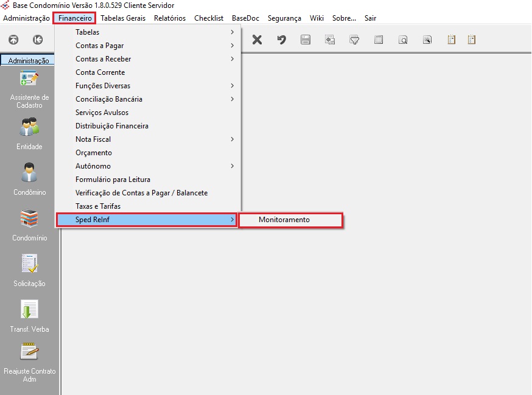This screenshot has height=395, width=532.
Task: Select Serviços Avulsos menu entry
Action: [147, 113]
